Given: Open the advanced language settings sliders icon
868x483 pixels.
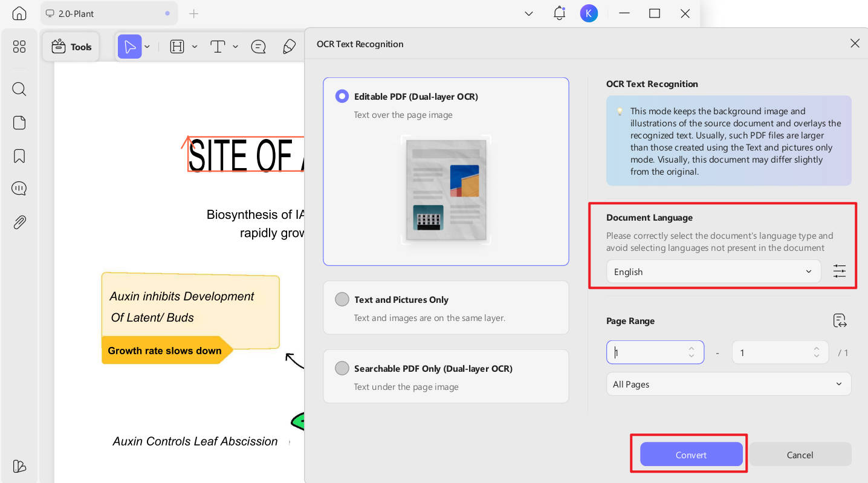Looking at the screenshot, I should coord(840,271).
